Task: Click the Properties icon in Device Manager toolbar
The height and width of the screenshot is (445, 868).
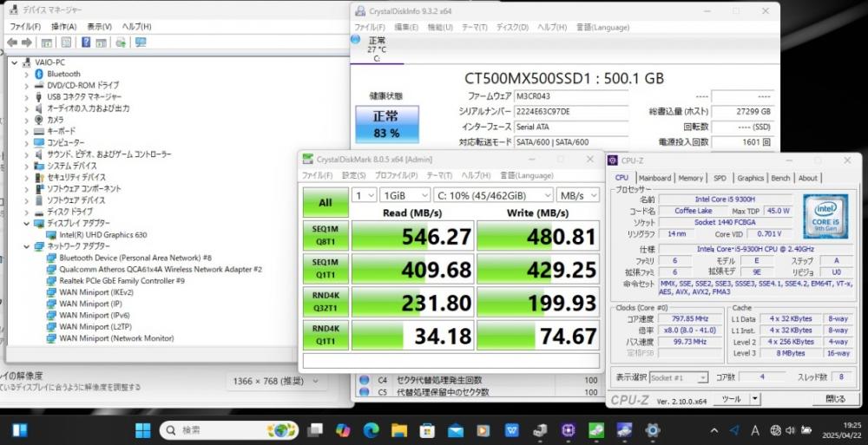Action: coord(66,43)
